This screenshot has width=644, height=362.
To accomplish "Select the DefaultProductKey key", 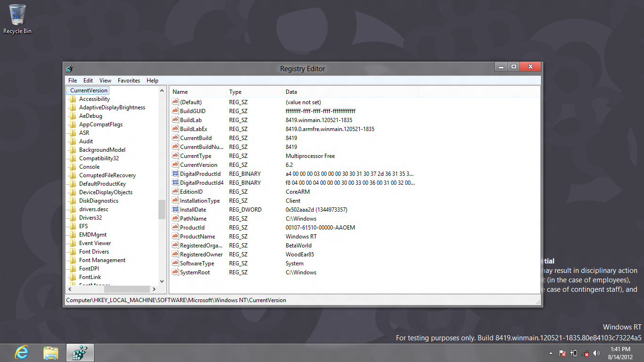I will [102, 184].
